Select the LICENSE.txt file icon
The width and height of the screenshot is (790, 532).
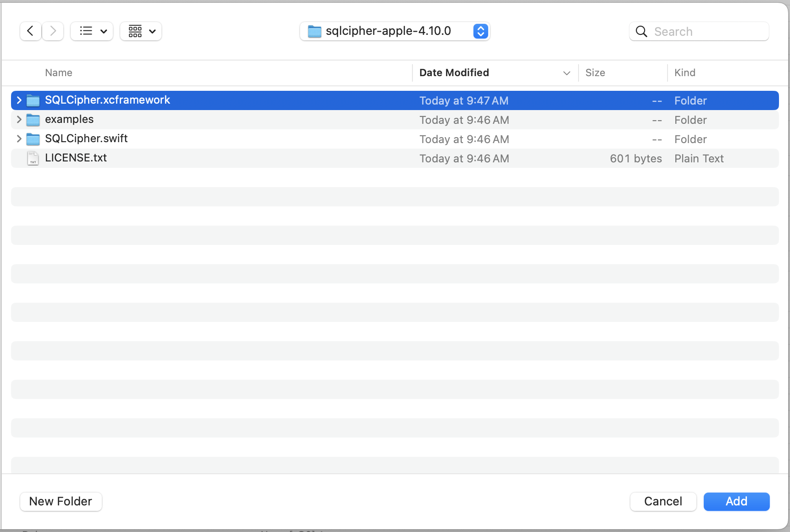coord(33,158)
